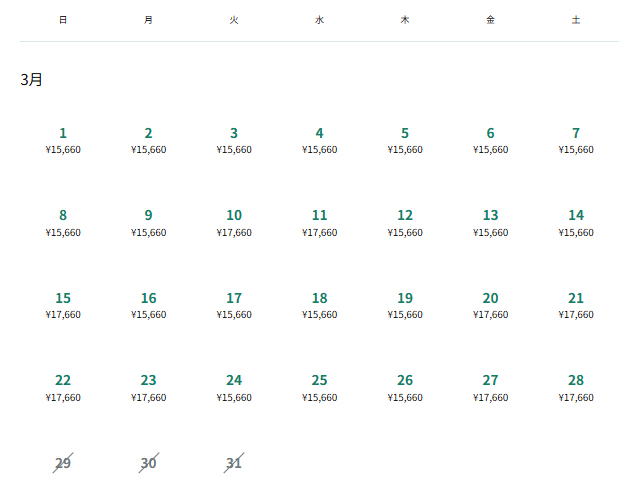Pick March 3 on the calendar
The width and height of the screenshot is (631, 502).
click(x=234, y=140)
